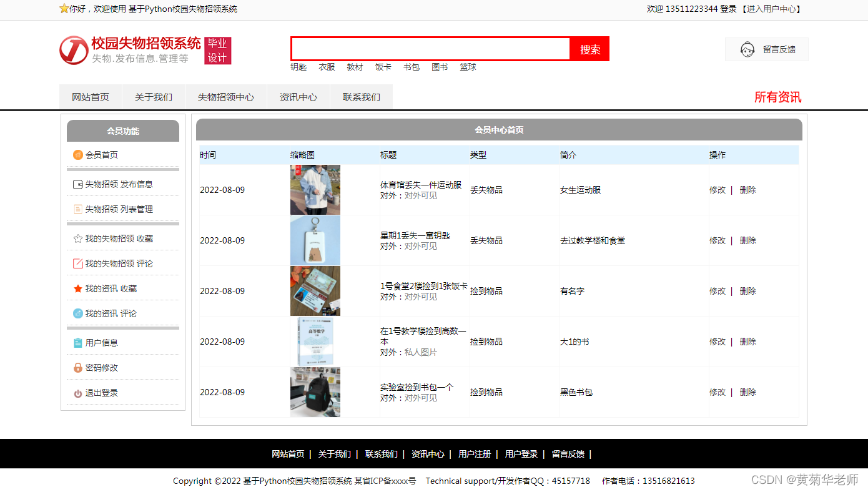This screenshot has height=492, width=868.
Task: Select 联系我们 in the footer menu
Action: pos(381,454)
